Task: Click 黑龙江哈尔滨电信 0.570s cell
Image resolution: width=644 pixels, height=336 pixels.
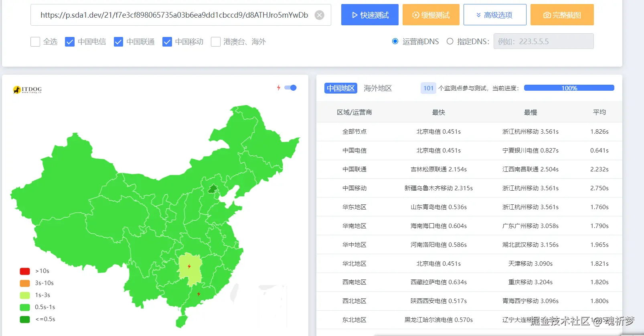Action: 438,320
